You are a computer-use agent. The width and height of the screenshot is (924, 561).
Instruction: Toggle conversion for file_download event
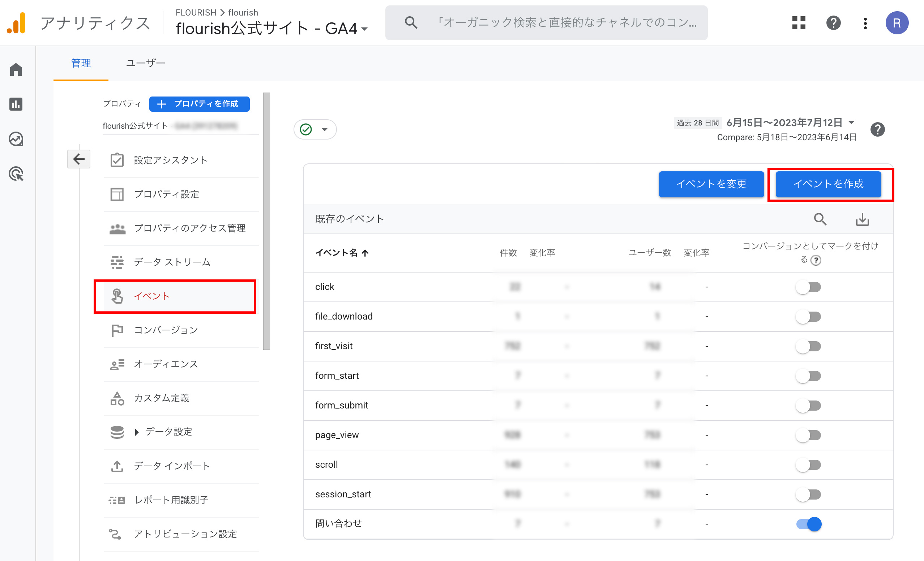click(x=808, y=317)
